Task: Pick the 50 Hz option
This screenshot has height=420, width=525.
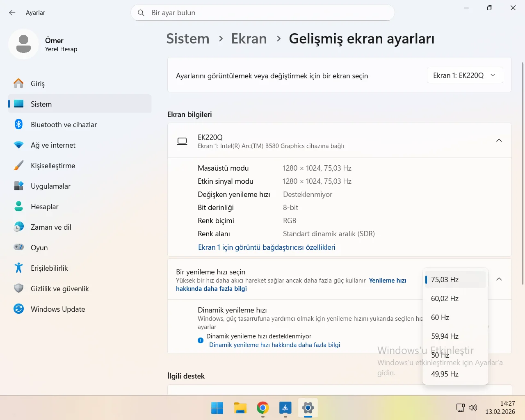Action: 455,355
